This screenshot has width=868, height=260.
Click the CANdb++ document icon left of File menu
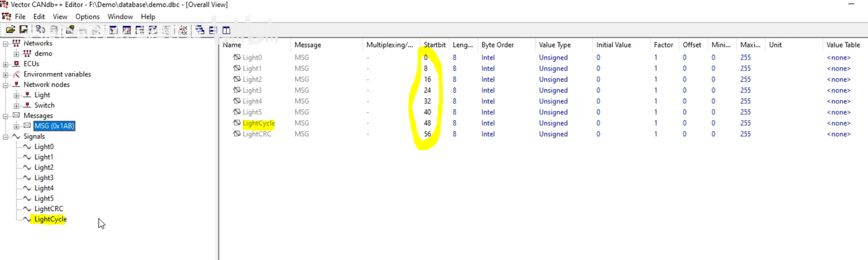7,17
